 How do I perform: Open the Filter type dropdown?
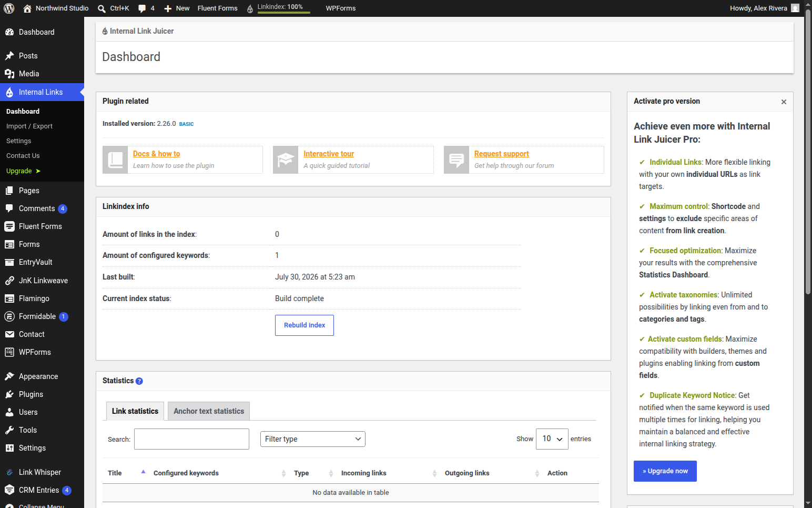point(313,439)
